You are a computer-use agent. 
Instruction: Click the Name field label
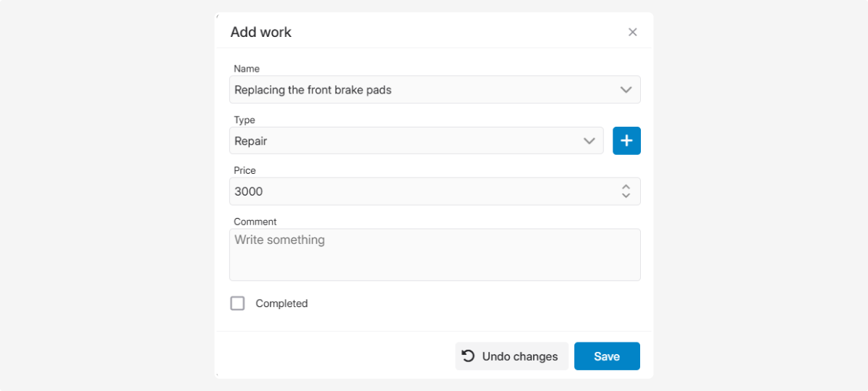click(247, 69)
